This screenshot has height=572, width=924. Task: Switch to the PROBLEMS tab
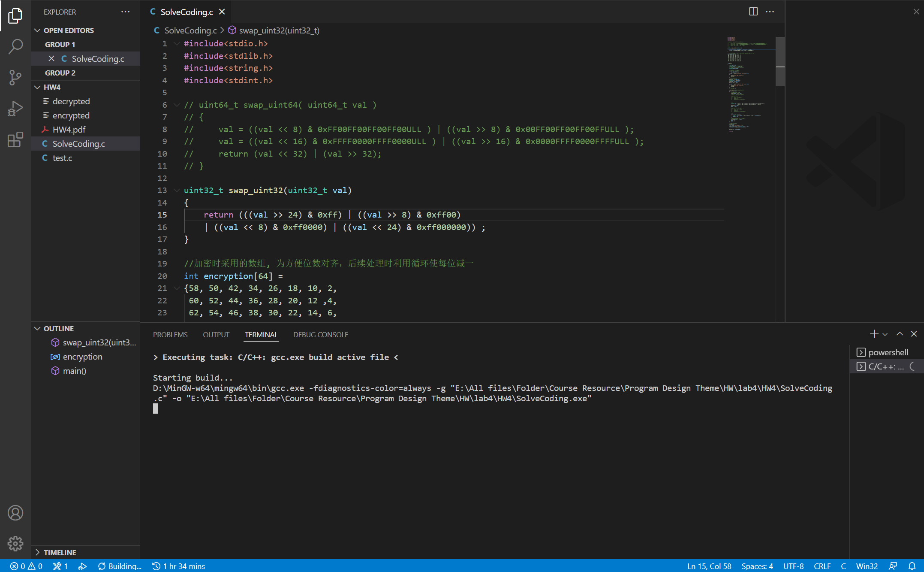click(x=170, y=335)
